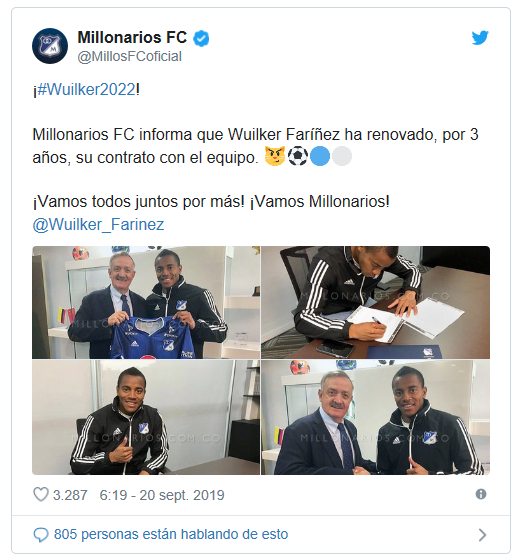Expand conversation with the right chevron
Image resolution: width=514 pixels, height=557 pixels.
pyautogui.click(x=482, y=535)
